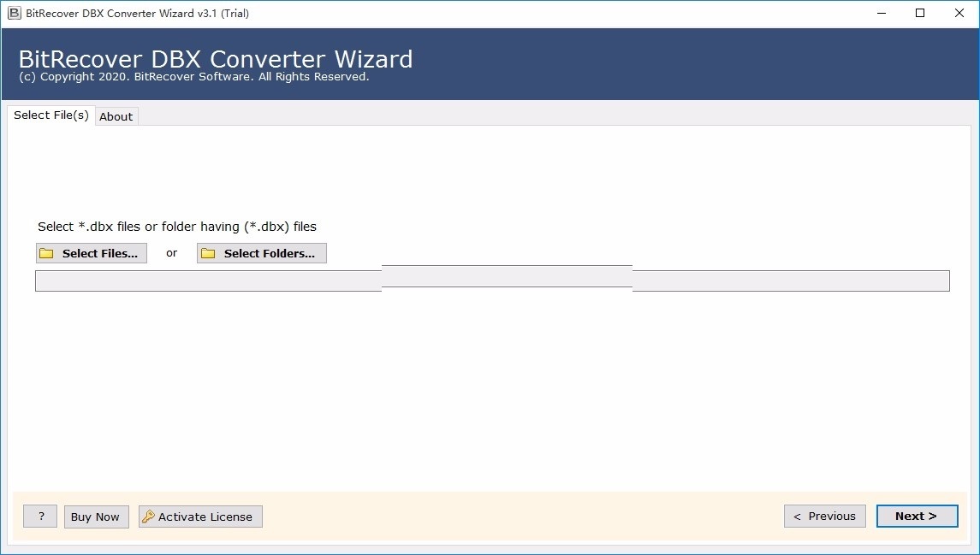Close the DBX Converter Wizard window
The image size is (980, 555).
(x=959, y=13)
